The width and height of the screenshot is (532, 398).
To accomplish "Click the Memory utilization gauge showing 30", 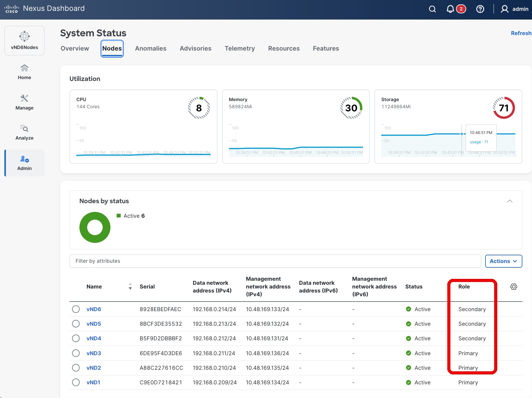I will 351,108.
